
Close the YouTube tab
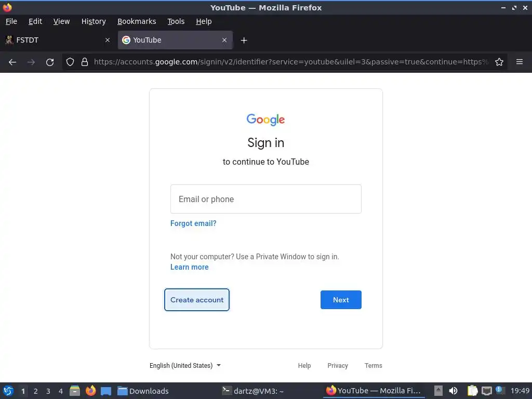pos(224,40)
